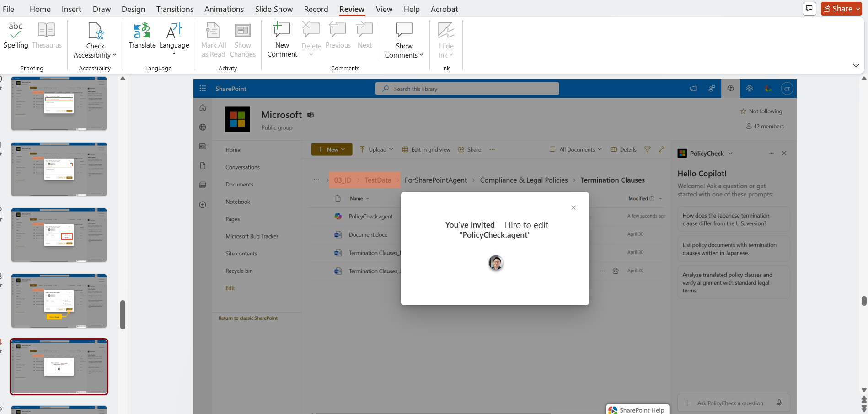Click the Hiro profile picture in the dialog
Image resolution: width=868 pixels, height=414 pixels.
(x=496, y=263)
